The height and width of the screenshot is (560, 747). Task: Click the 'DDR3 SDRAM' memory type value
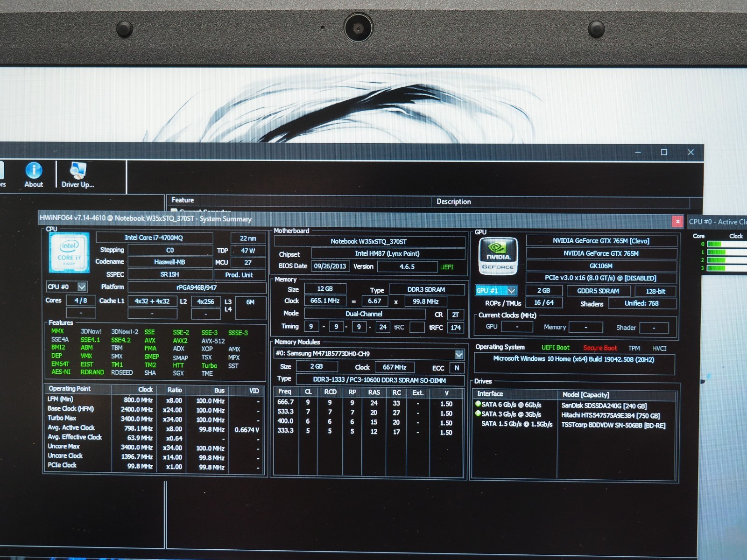[426, 290]
